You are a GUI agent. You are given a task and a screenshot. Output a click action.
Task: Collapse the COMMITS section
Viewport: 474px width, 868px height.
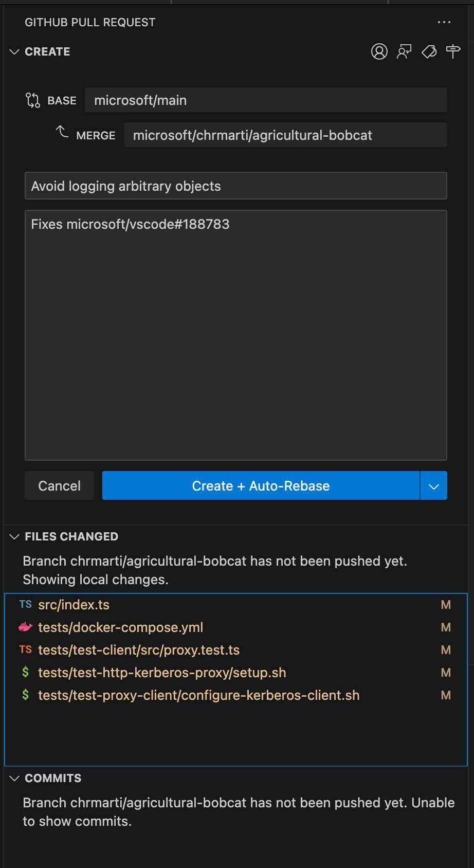click(x=14, y=778)
